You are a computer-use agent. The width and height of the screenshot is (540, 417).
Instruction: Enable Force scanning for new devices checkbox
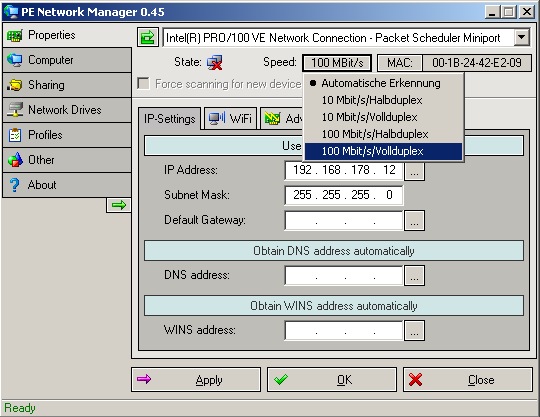tap(143, 83)
